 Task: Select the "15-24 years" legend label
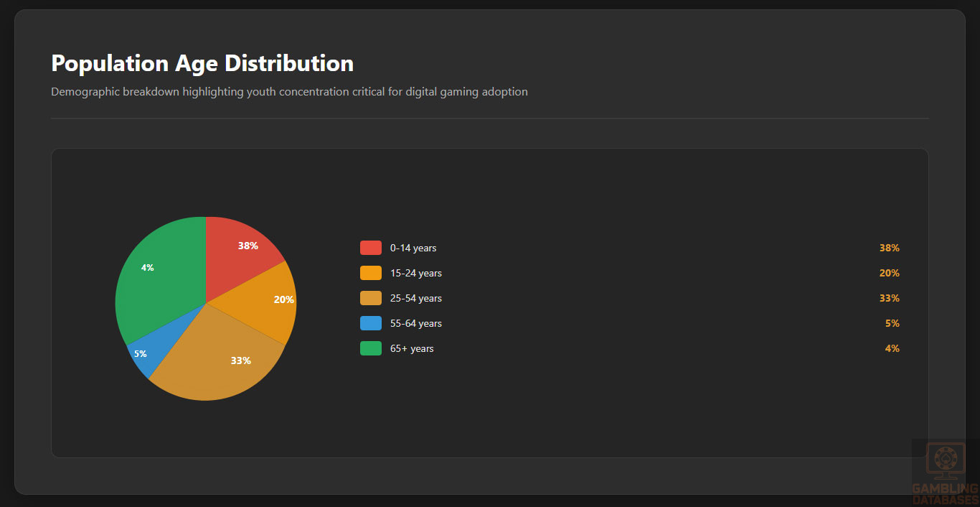416,273
